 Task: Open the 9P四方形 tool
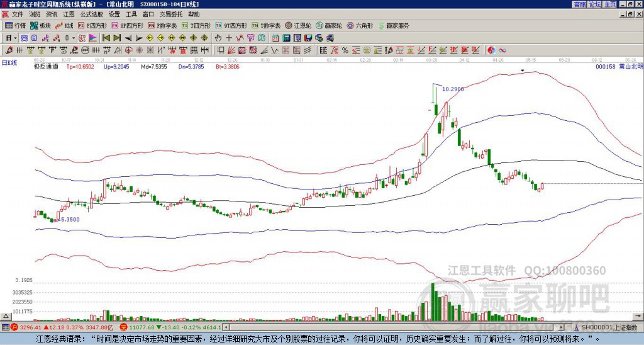pyautogui.click(x=127, y=25)
